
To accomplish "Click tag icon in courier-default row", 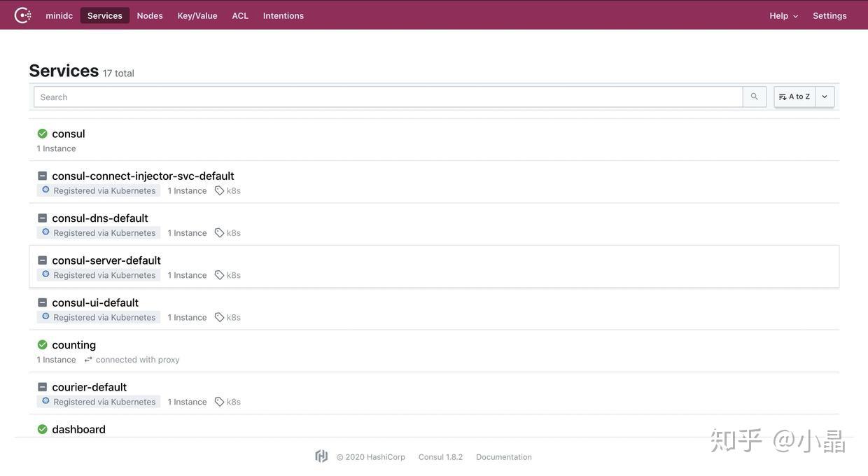I will coord(219,402).
